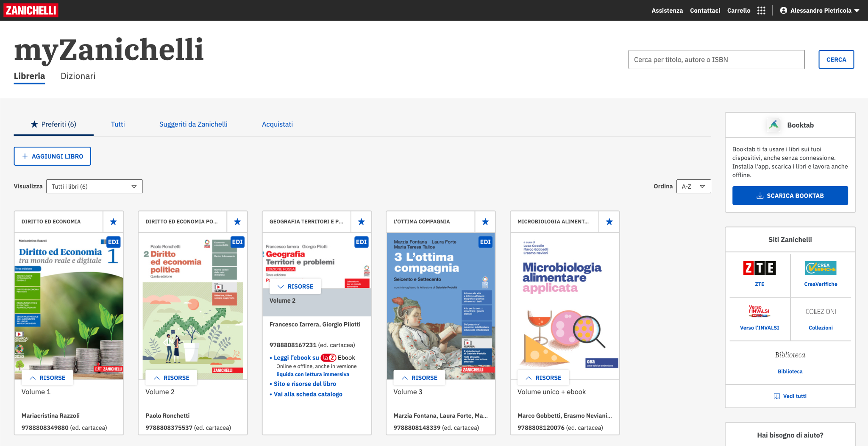This screenshot has height=446, width=868.
Task: Click the Cerca button
Action: (836, 59)
